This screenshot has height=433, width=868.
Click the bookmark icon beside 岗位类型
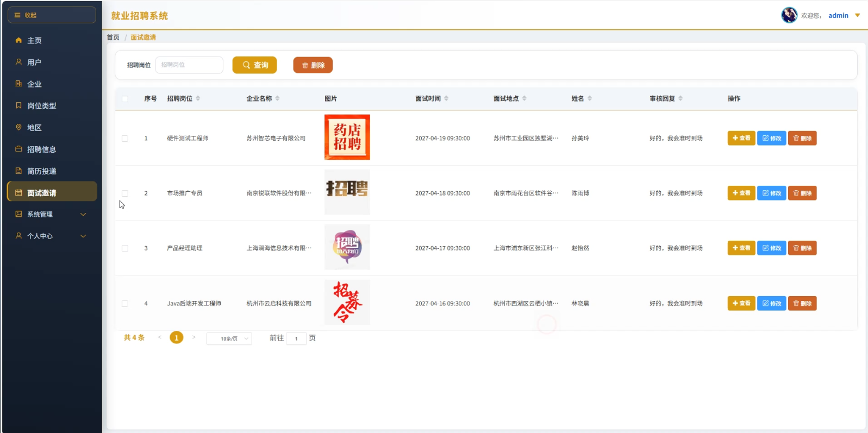tap(18, 105)
